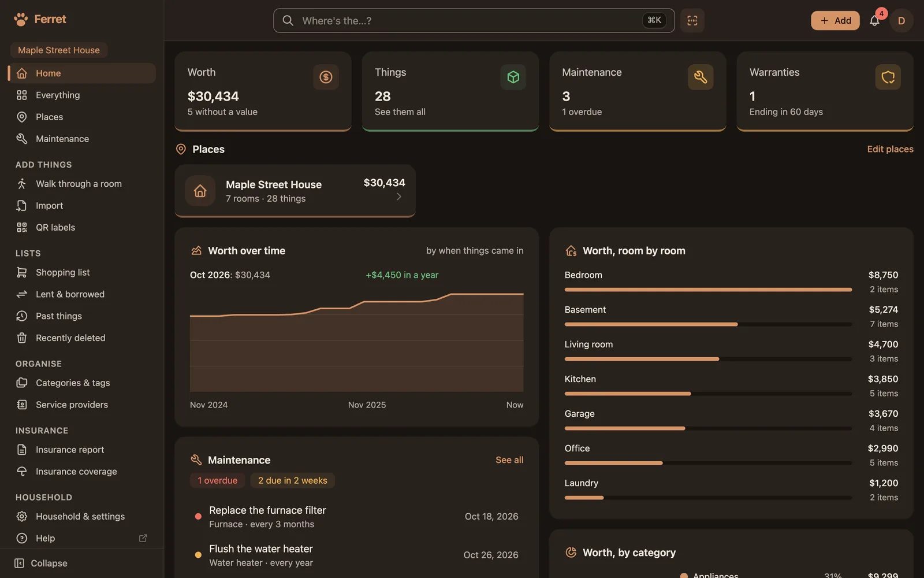Open Household & settings
The height and width of the screenshot is (578, 924).
pos(82,516)
